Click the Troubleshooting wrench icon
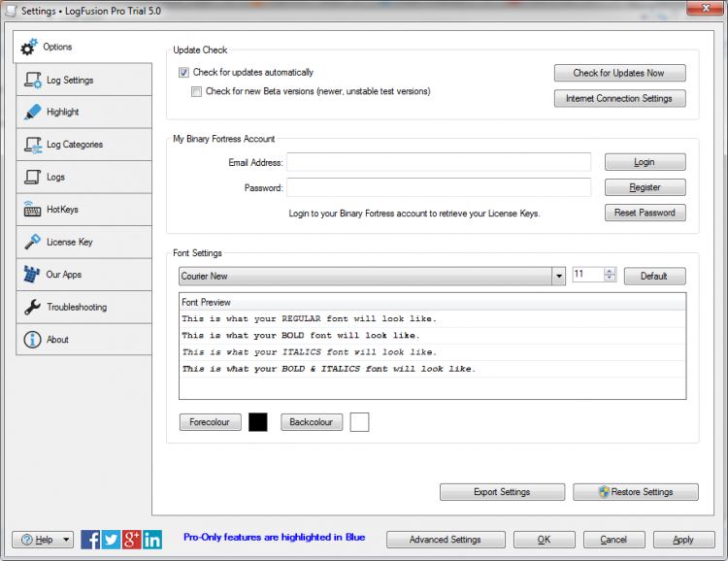The image size is (728, 561). (x=32, y=307)
